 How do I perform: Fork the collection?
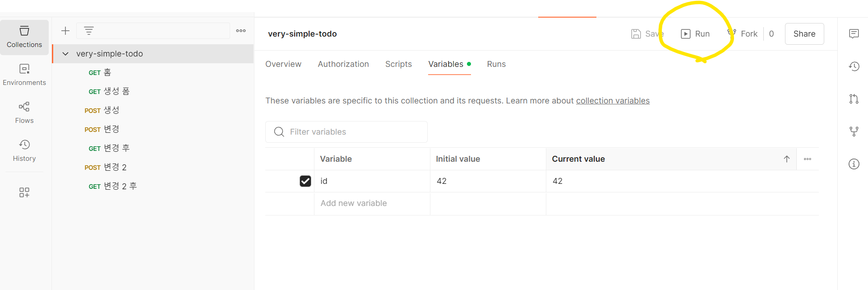pos(743,34)
